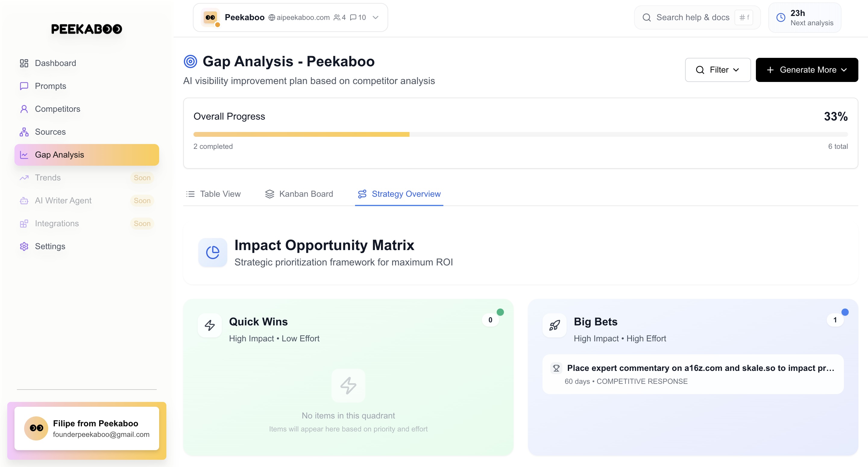
Task: Click the Overall Progress bar
Action: tap(520, 134)
